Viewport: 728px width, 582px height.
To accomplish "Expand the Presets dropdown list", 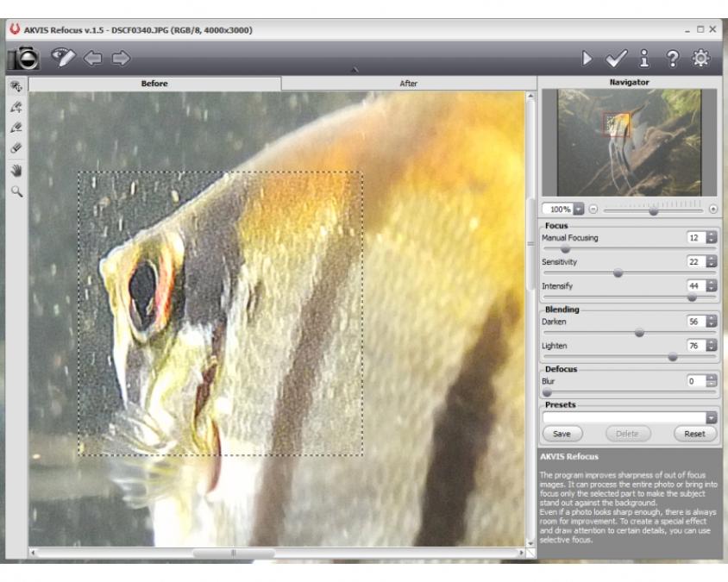I will coord(711,417).
